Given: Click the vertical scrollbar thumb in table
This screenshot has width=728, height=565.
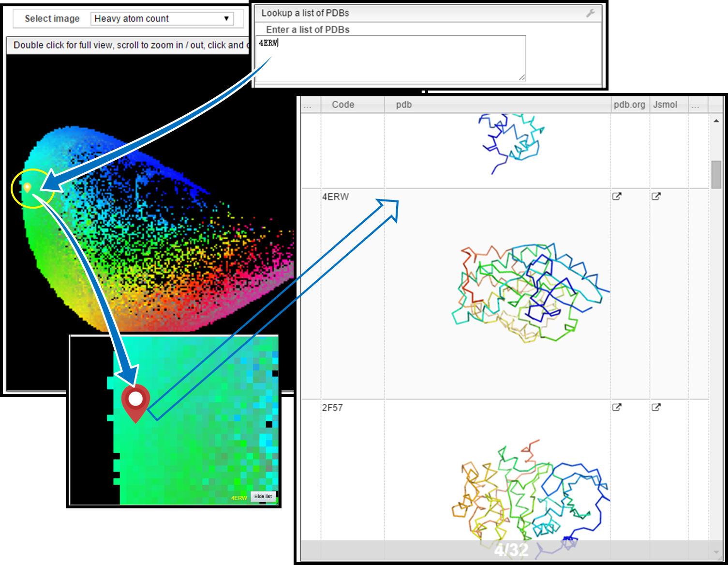Looking at the screenshot, I should pos(716,174).
